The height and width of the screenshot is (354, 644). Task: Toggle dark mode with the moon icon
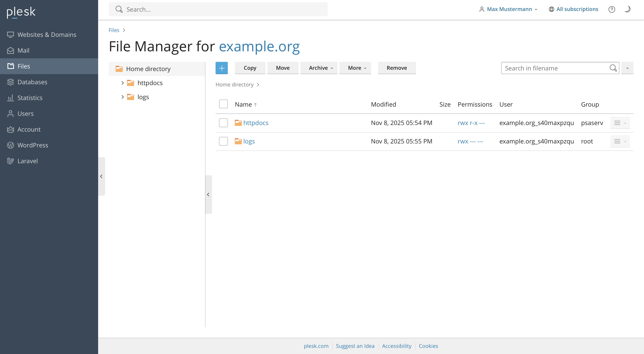coord(628,9)
